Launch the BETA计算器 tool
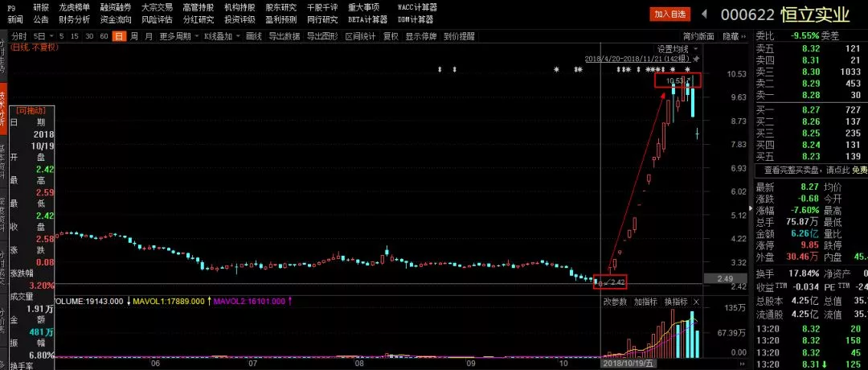Viewport: 868px width, 370px height. [367, 20]
